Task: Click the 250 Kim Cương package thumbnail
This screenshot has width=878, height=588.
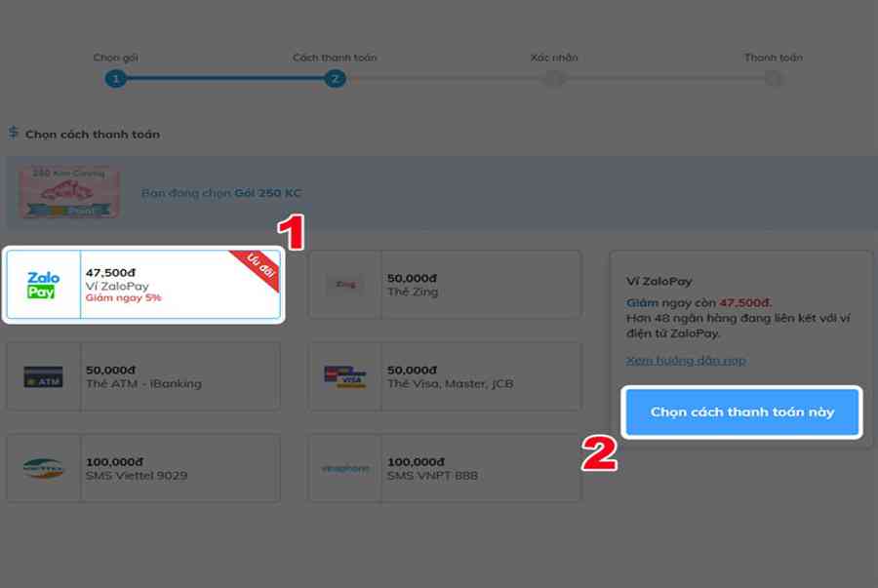Action: click(69, 192)
